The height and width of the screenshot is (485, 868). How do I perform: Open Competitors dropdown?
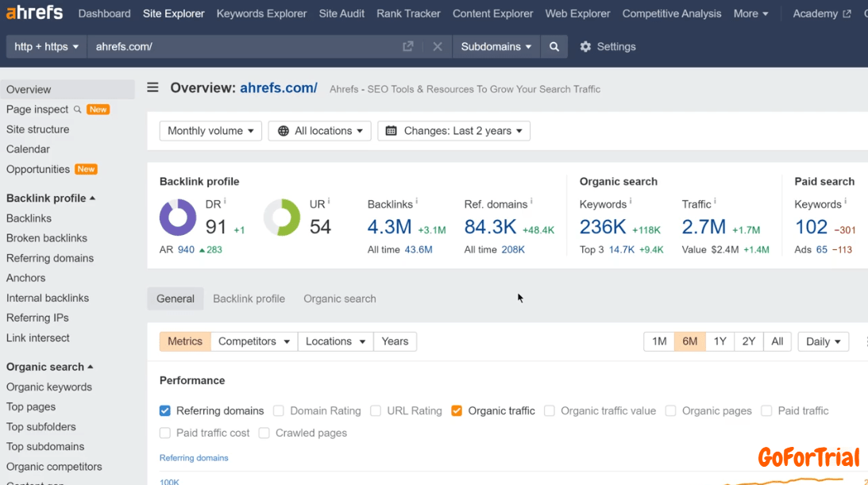[x=253, y=341]
